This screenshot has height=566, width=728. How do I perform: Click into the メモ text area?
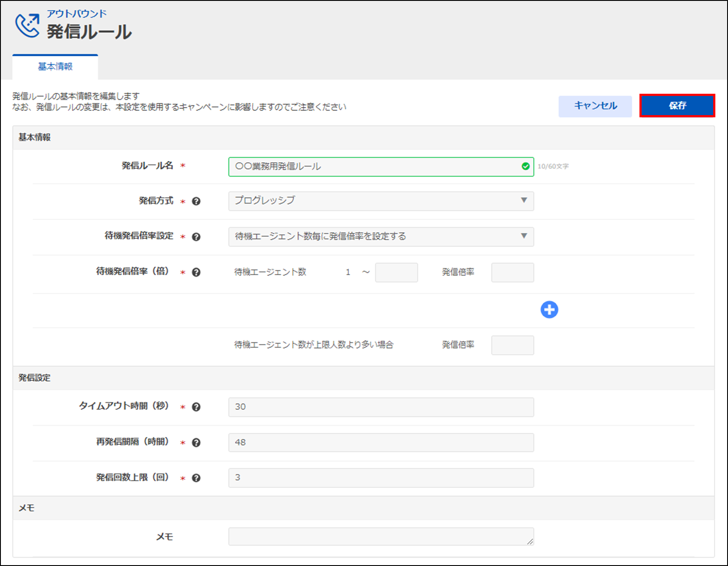381,536
